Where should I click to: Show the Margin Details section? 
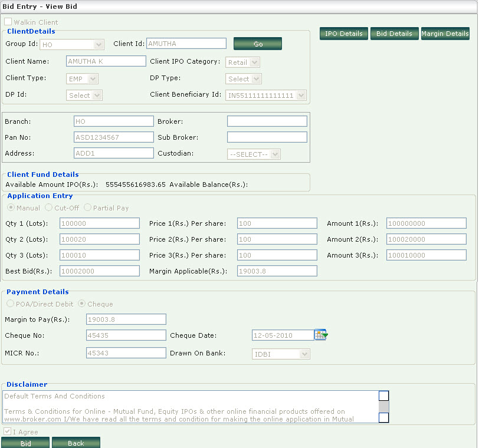tap(445, 34)
